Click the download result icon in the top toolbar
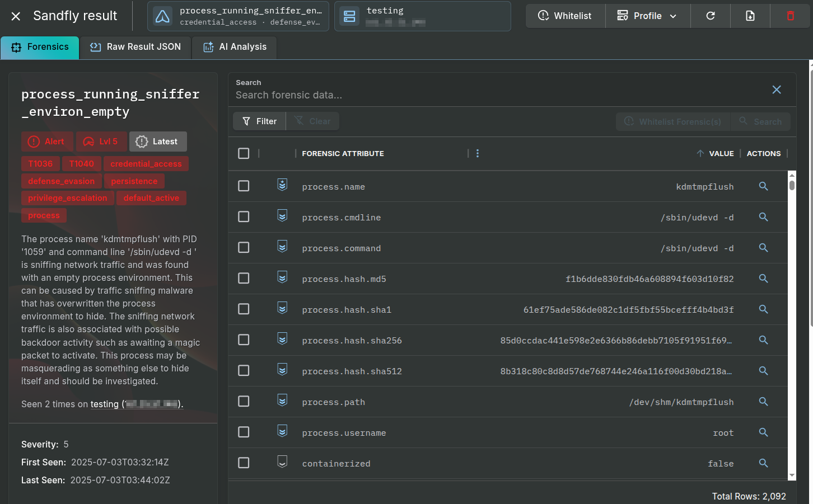Viewport: 813px width, 504px height. tap(750, 16)
